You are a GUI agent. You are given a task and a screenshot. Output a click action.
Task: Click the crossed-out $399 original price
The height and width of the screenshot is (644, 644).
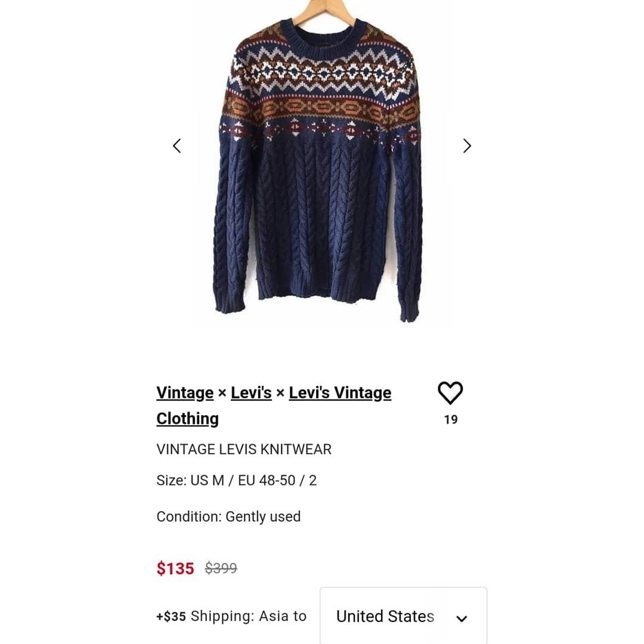[x=221, y=568]
